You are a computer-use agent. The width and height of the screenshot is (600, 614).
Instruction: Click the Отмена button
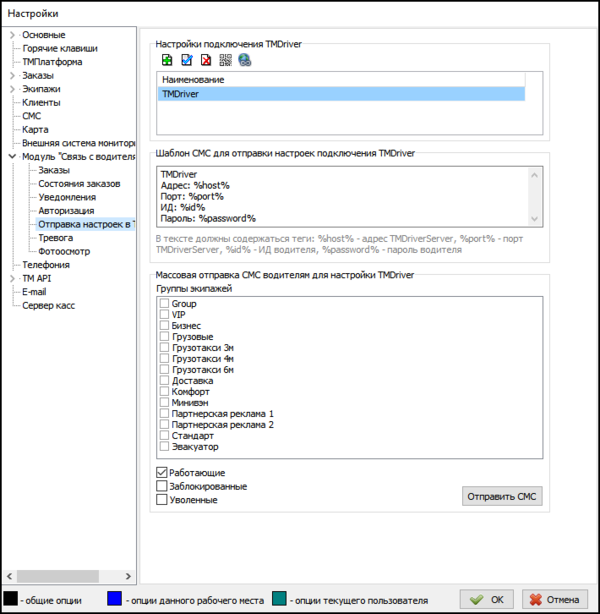pyautogui.click(x=553, y=599)
